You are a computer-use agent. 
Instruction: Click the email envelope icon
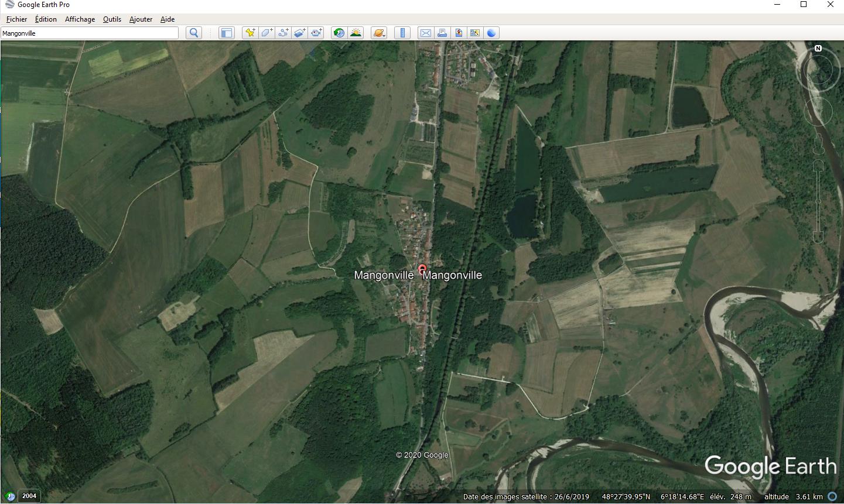click(426, 33)
